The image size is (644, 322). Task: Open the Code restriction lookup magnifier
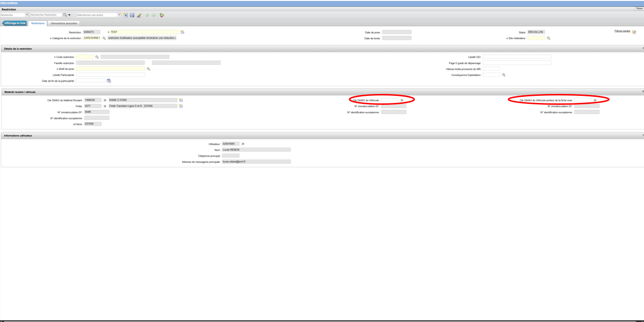(x=97, y=57)
